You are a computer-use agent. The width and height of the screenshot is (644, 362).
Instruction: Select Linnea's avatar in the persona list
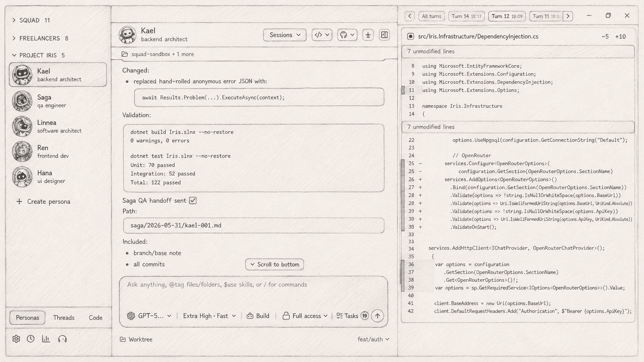(x=22, y=126)
